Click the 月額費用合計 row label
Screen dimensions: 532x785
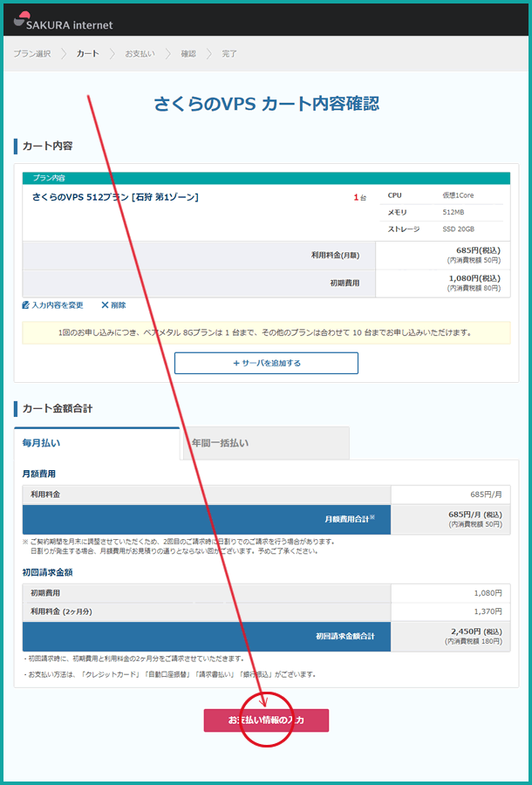350,519
